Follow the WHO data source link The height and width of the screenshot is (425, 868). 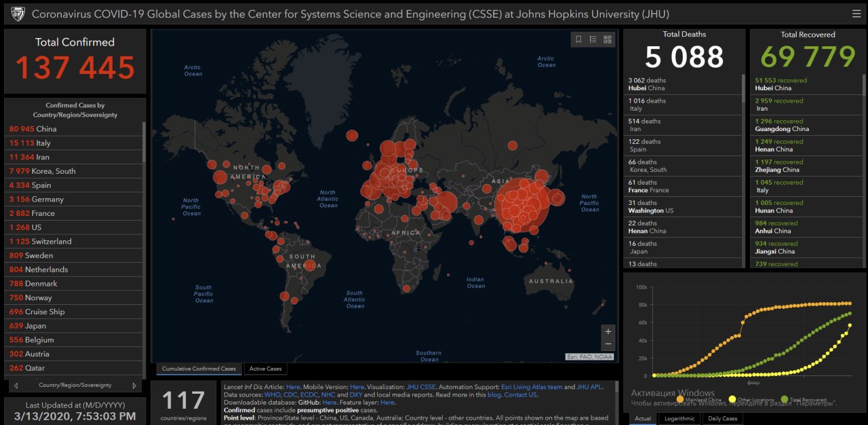click(272, 394)
